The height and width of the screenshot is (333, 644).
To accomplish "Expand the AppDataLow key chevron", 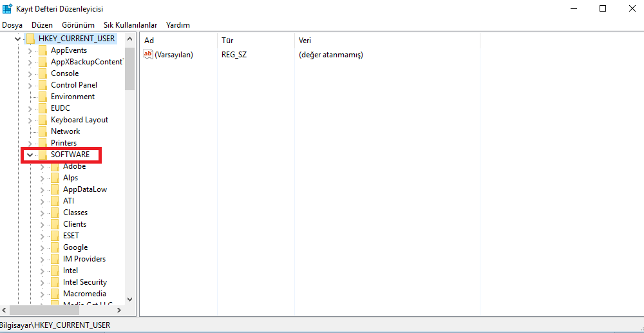I will tap(42, 190).
